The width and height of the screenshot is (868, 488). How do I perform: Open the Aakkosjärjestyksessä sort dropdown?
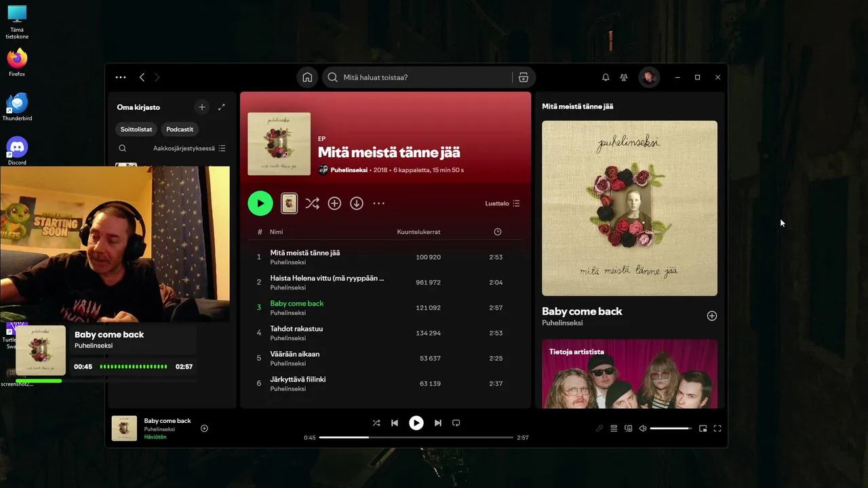(189, 148)
